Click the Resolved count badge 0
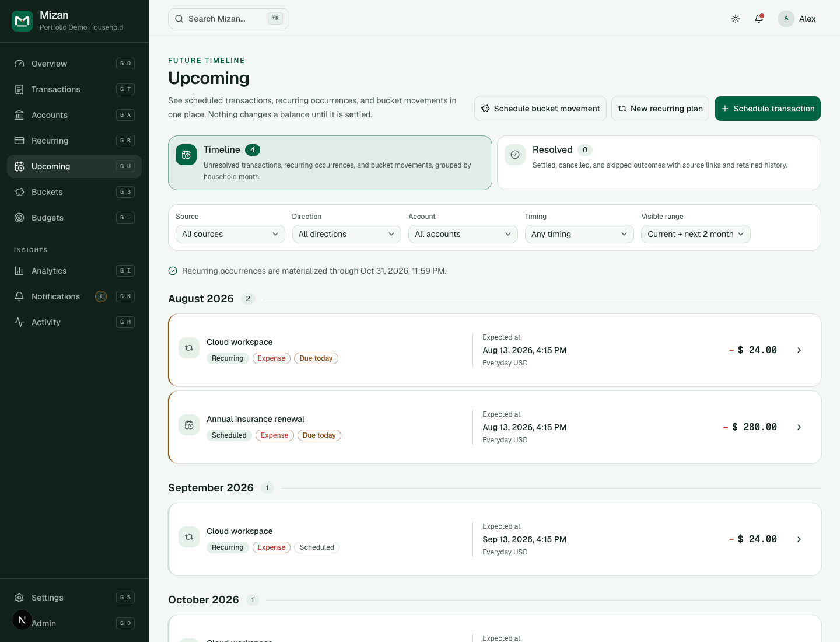Screen dimensions: 840x642 pos(585,150)
